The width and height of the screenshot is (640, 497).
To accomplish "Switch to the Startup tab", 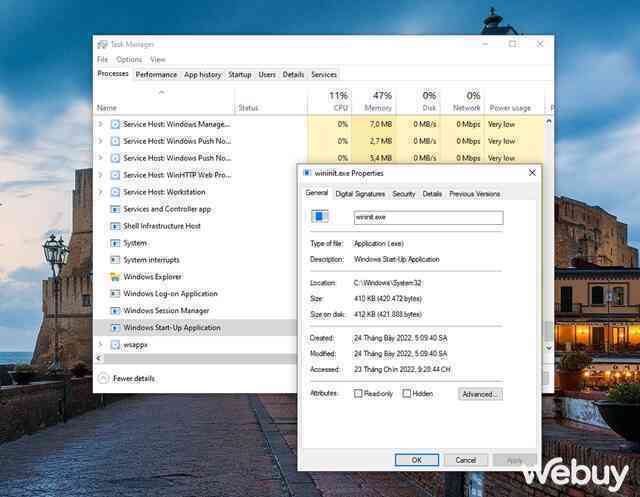I will click(240, 75).
